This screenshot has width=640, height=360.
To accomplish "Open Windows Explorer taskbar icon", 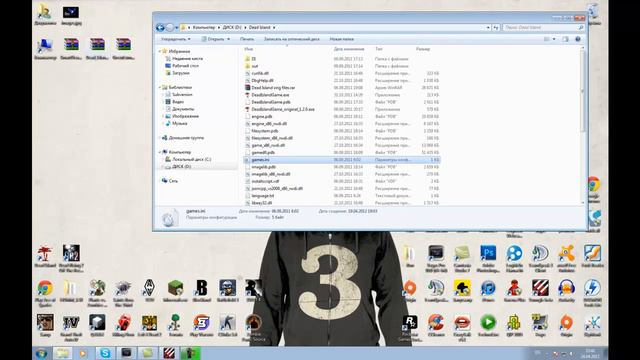I will point(62,353).
